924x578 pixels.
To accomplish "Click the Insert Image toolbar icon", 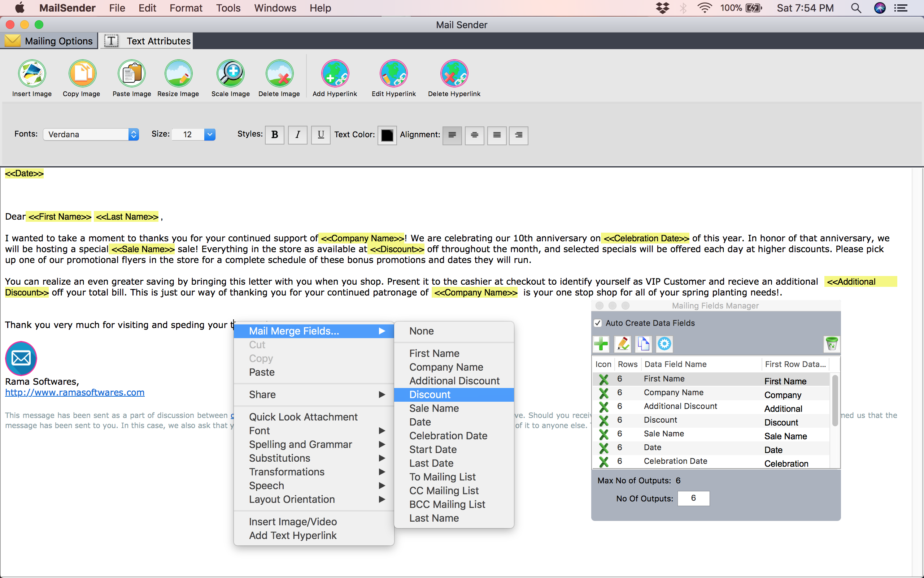I will [32, 73].
